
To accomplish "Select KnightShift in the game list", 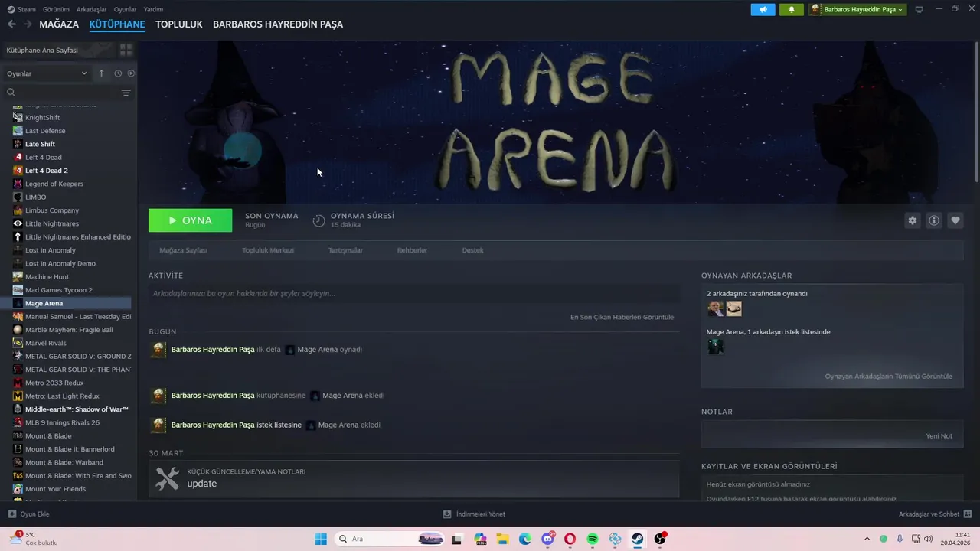I will pos(42,117).
